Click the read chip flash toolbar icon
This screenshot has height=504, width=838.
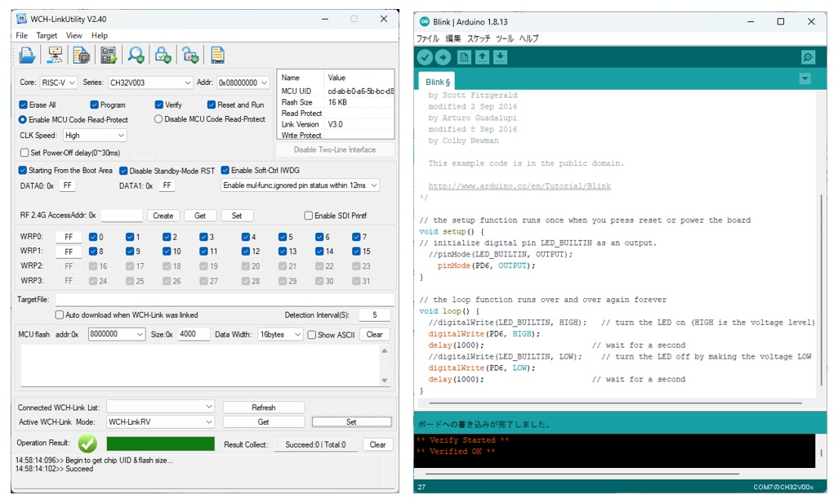click(x=81, y=55)
